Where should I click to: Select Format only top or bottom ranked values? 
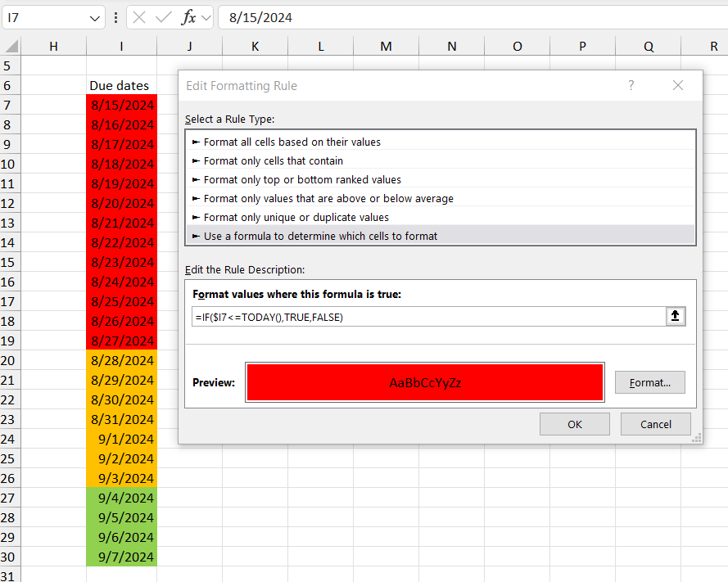441,179
